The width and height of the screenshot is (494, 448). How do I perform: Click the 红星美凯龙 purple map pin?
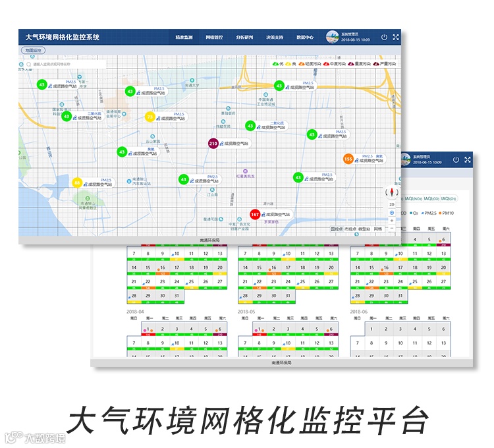tap(245, 171)
